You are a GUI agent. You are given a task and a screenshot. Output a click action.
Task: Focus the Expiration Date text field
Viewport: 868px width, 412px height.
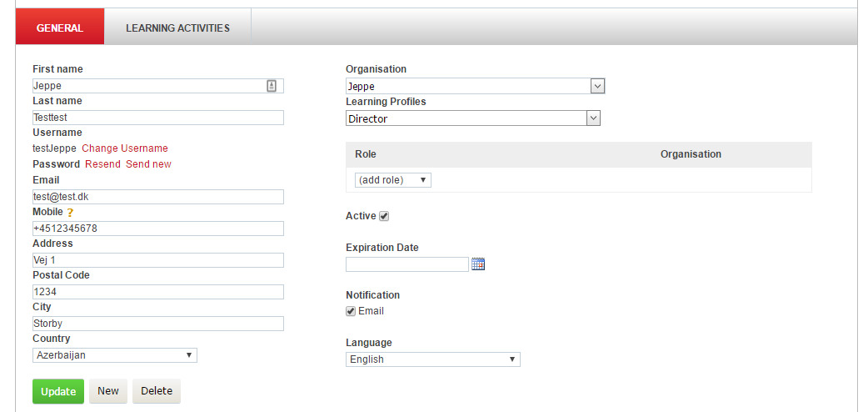click(x=407, y=264)
